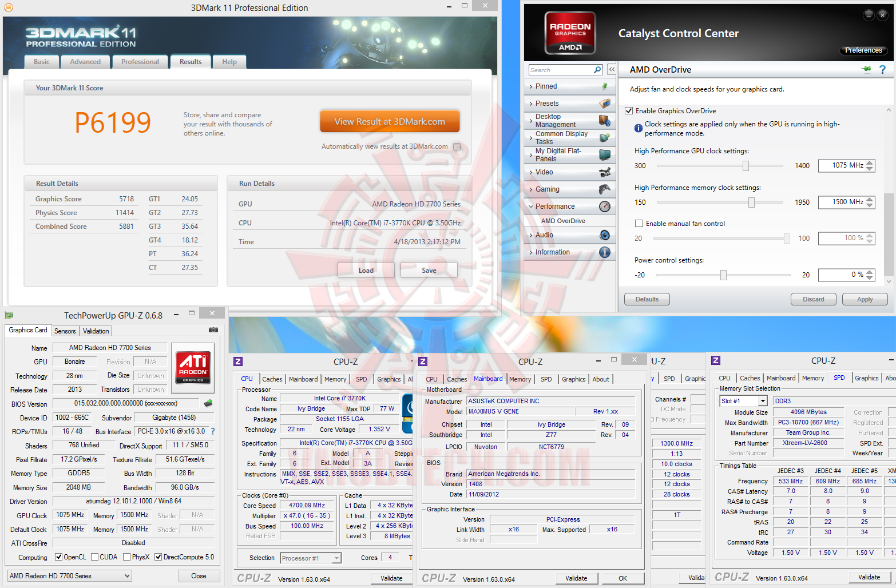896x588 pixels.
Task: Toggle Automatically view results at 3DMark.com checkbox
Action: click(457, 146)
